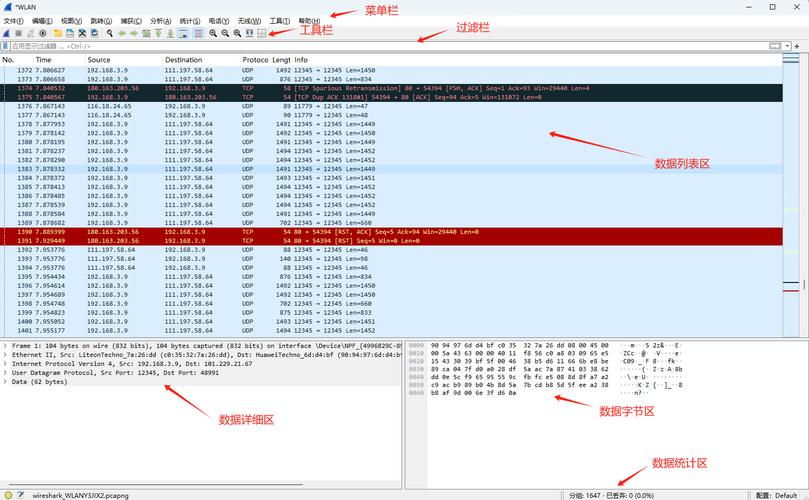Toggle packet list colorization button

[197, 33]
